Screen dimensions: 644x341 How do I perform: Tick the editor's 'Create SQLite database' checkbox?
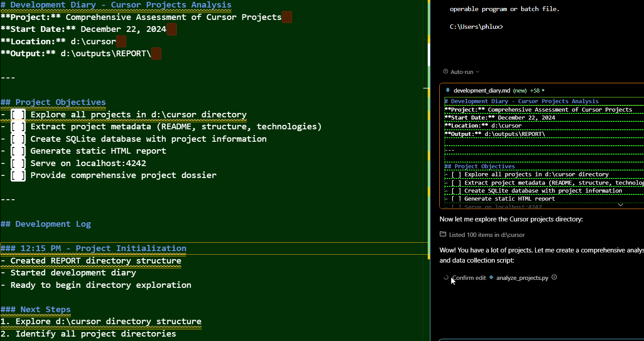[18, 139]
